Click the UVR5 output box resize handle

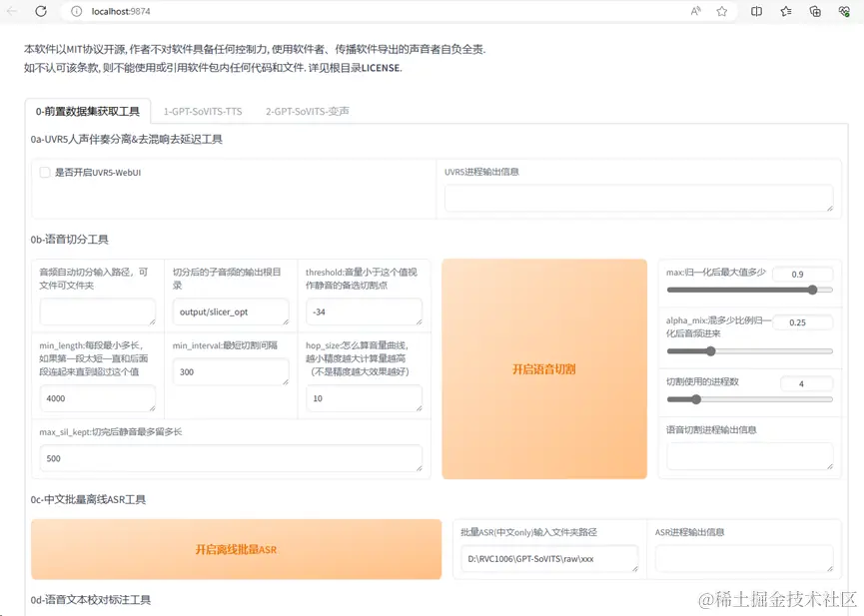(x=830, y=209)
